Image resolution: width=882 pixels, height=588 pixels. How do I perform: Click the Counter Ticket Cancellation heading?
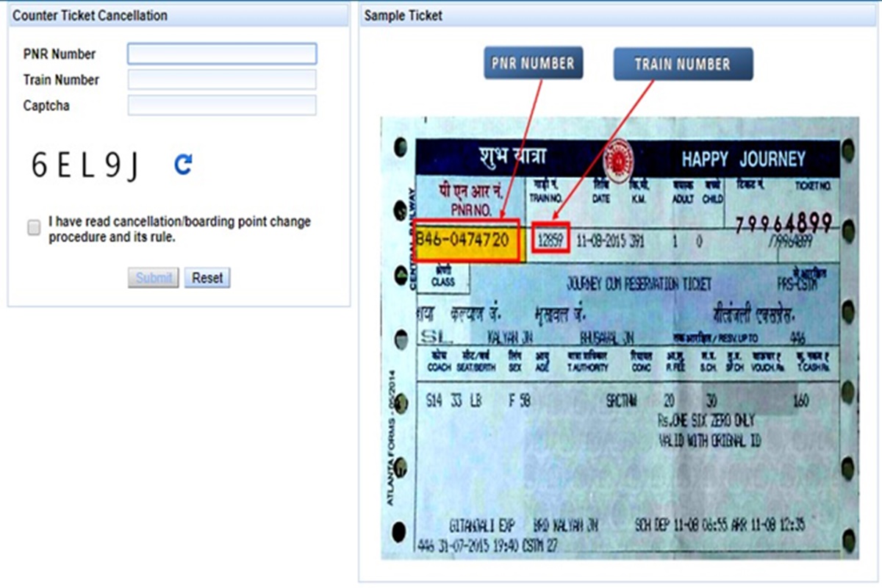tap(90, 15)
